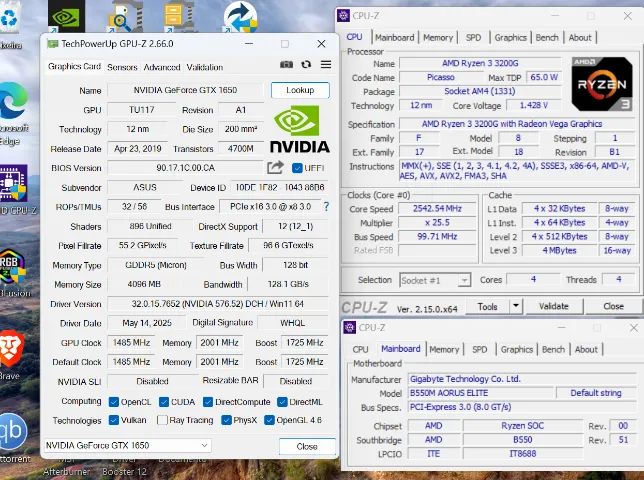Open the magnifier document desktop icon
This screenshot has width=644, height=480.
pos(125,16)
